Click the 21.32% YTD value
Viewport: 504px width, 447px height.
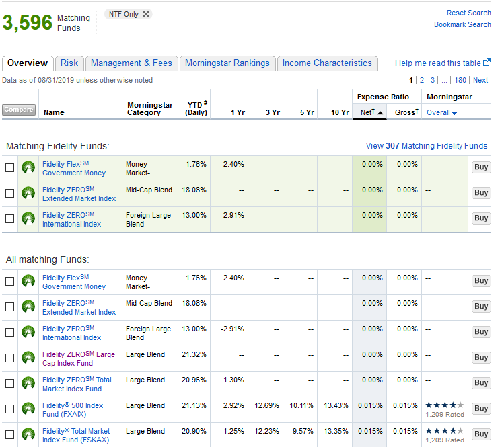(194, 354)
